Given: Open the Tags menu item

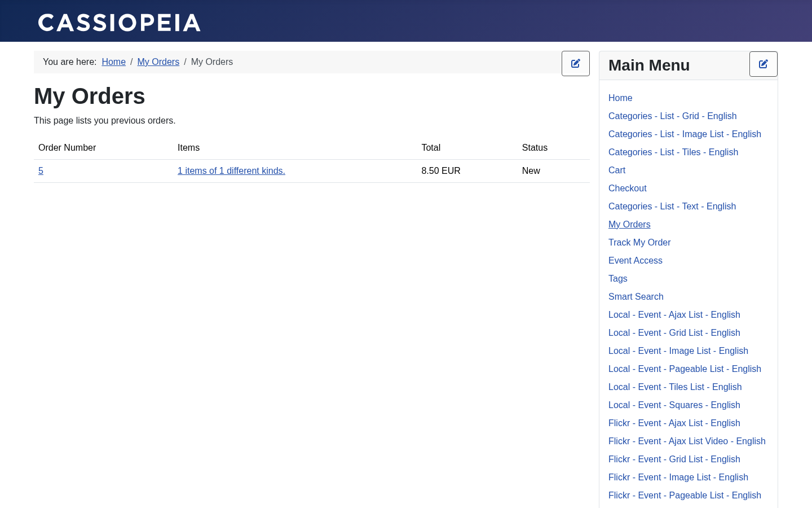Looking at the screenshot, I should [x=618, y=279].
